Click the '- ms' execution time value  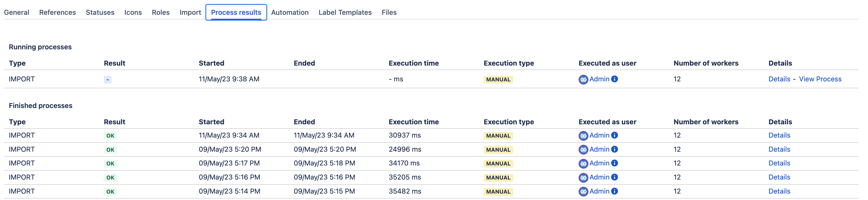(x=396, y=79)
